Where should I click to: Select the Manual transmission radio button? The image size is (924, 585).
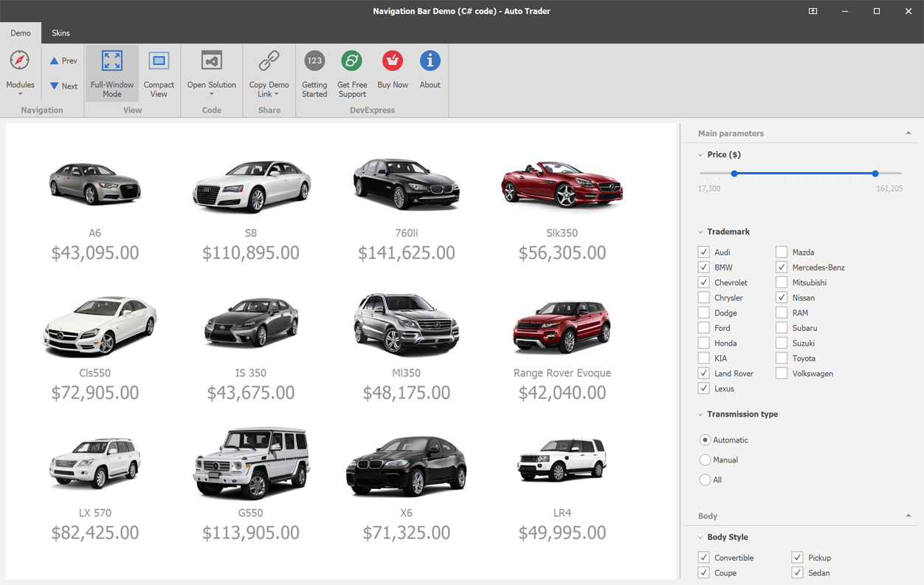click(705, 459)
